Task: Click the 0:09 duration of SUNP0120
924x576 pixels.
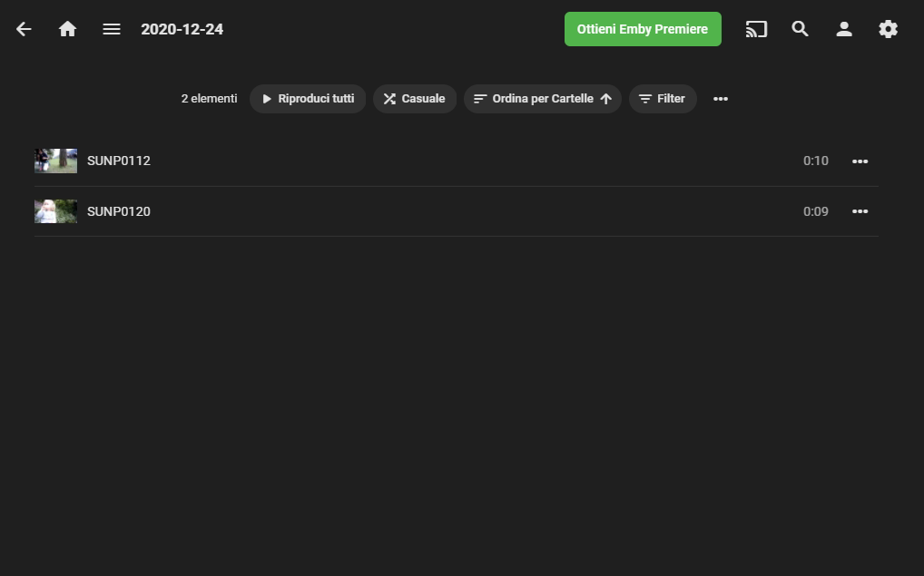Action: [x=816, y=211]
